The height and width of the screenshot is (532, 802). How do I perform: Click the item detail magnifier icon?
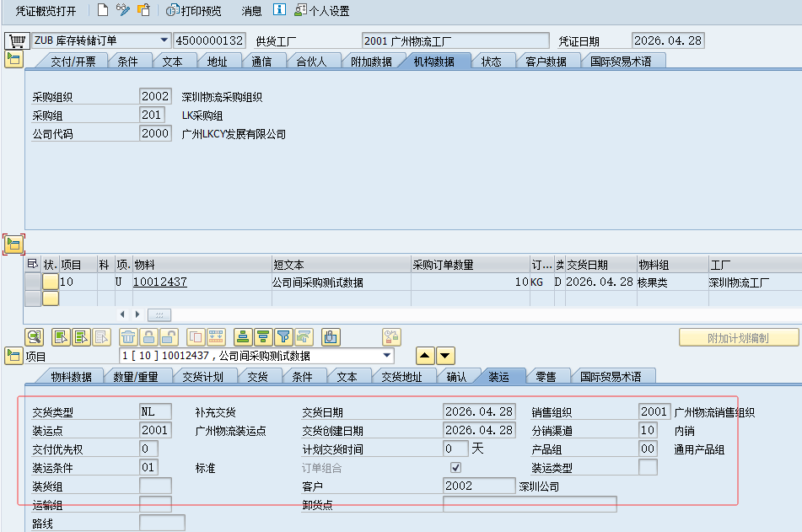pos(35,337)
